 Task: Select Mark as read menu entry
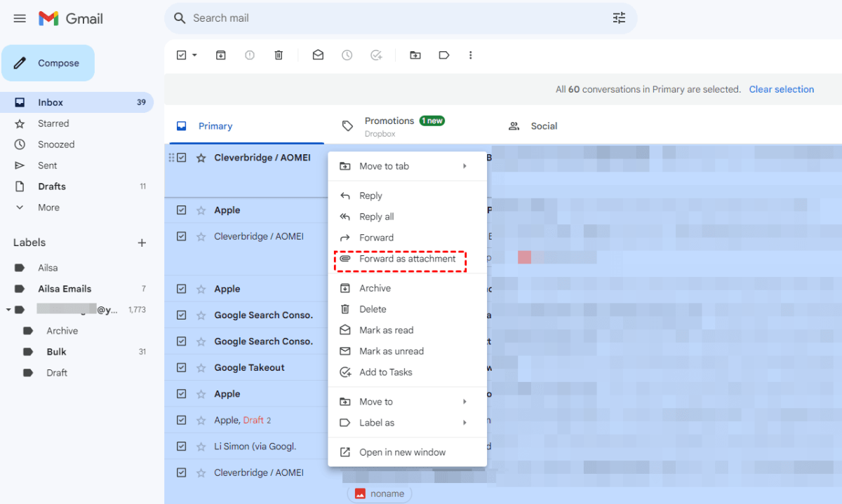(408, 330)
